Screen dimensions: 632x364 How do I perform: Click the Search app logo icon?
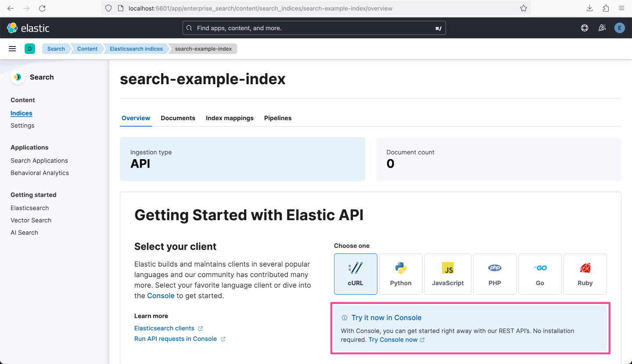tap(18, 77)
